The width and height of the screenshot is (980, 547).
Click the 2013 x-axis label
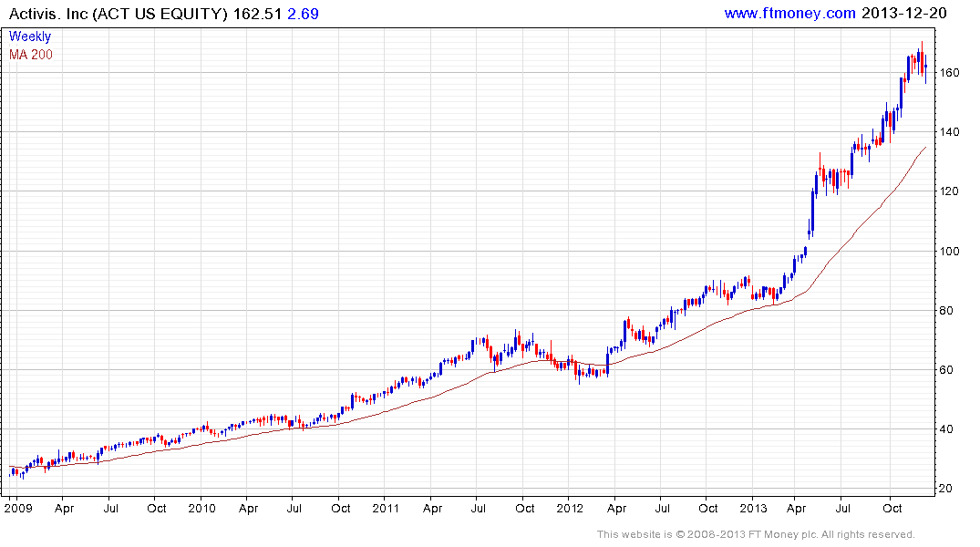click(x=753, y=508)
